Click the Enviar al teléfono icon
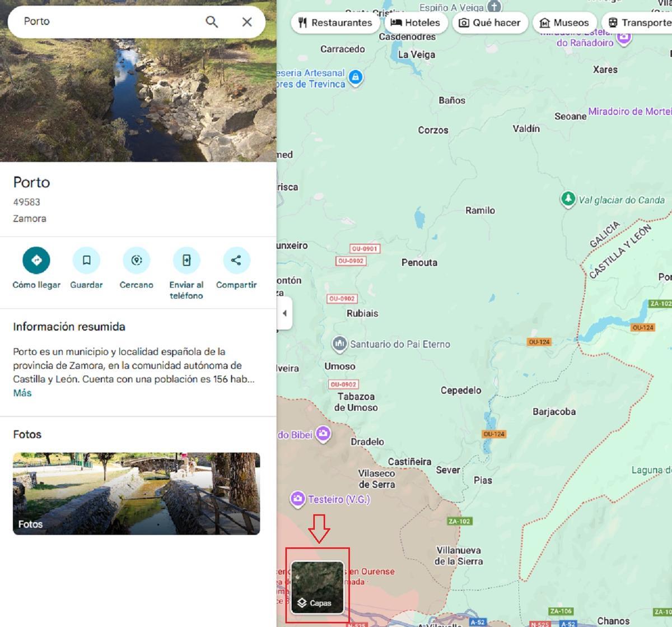The image size is (672, 627). pos(186,260)
